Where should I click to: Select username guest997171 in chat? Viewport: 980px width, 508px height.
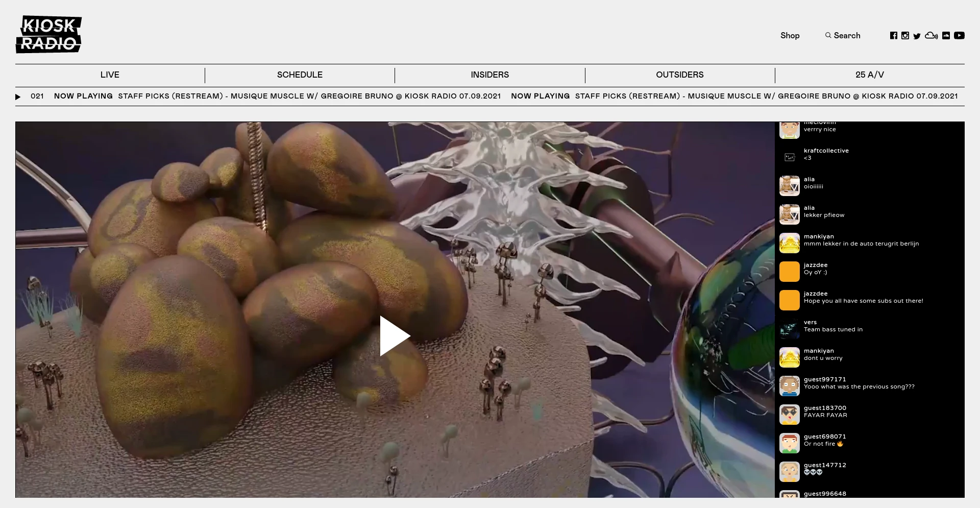click(x=824, y=379)
